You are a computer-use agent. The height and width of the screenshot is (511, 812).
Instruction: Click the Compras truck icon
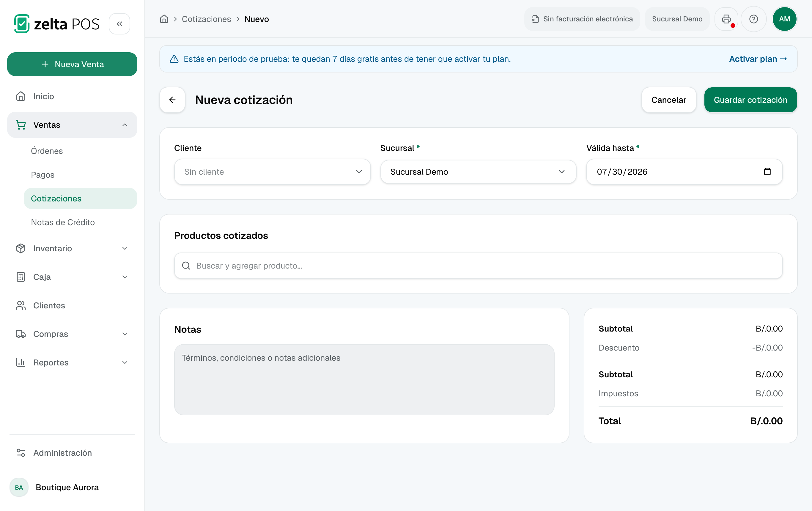pos(21,334)
